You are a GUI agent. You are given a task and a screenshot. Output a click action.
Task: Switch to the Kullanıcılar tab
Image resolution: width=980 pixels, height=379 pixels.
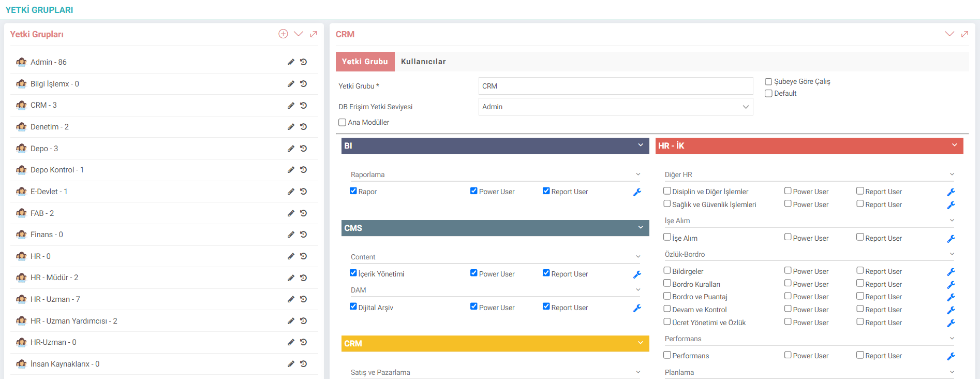[423, 62]
